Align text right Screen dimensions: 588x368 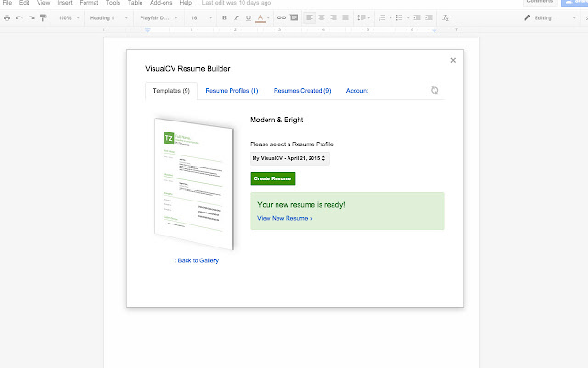coord(334,17)
